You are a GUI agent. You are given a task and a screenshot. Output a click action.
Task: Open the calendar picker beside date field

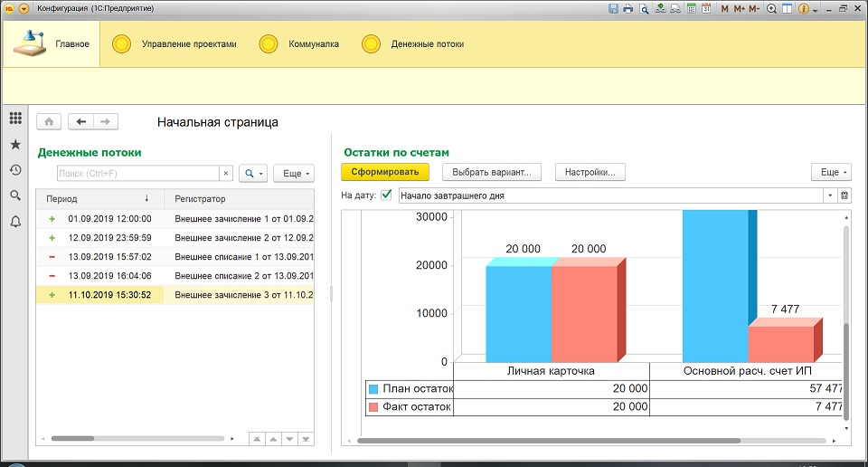[844, 195]
